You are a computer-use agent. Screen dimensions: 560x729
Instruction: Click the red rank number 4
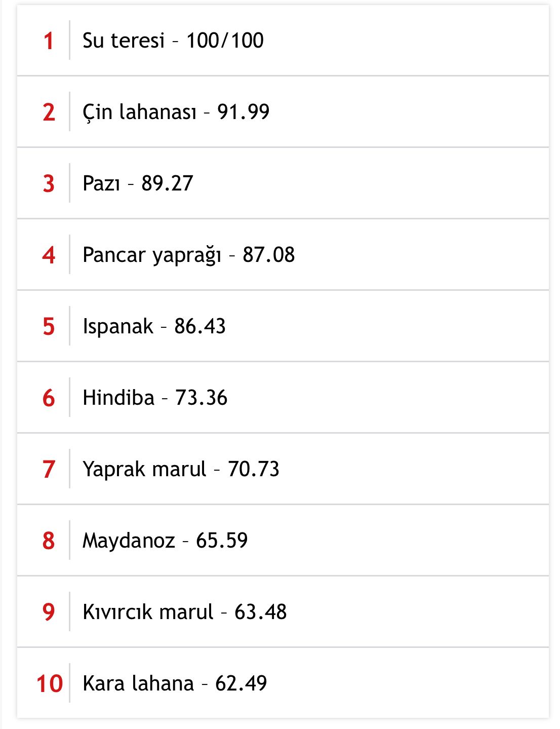pyautogui.click(x=49, y=255)
